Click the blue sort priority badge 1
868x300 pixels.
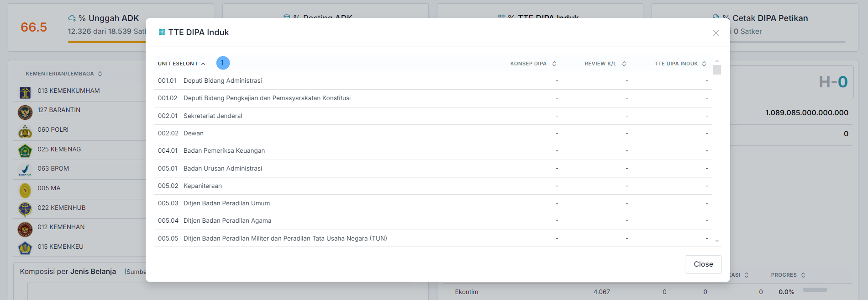tap(223, 63)
